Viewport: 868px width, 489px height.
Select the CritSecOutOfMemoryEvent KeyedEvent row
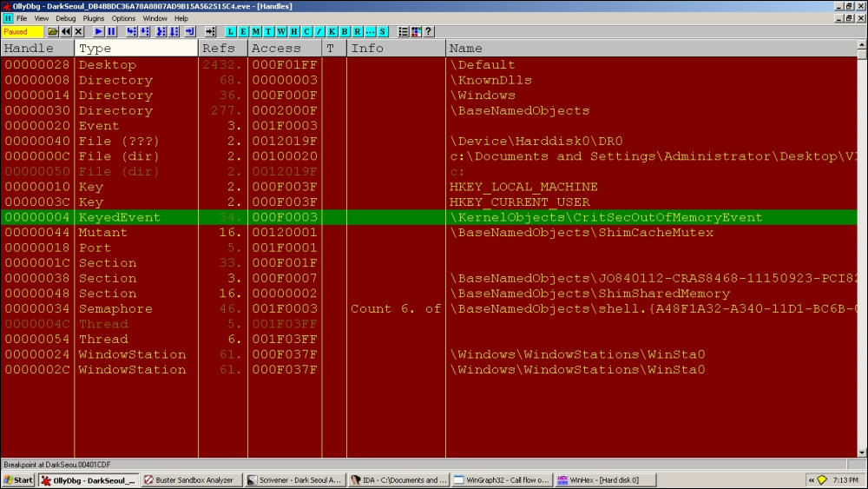click(x=429, y=217)
